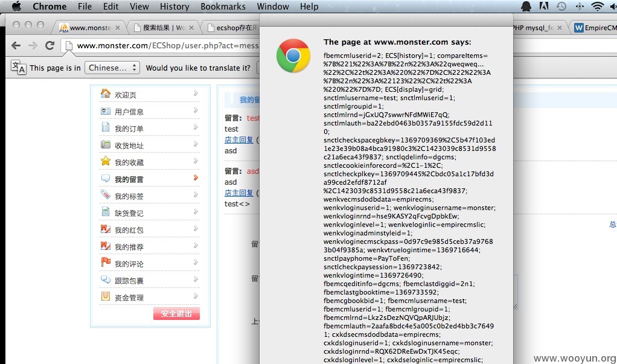Click the chevron arrow on 我的红包 row
617x364 pixels.
(x=196, y=229)
